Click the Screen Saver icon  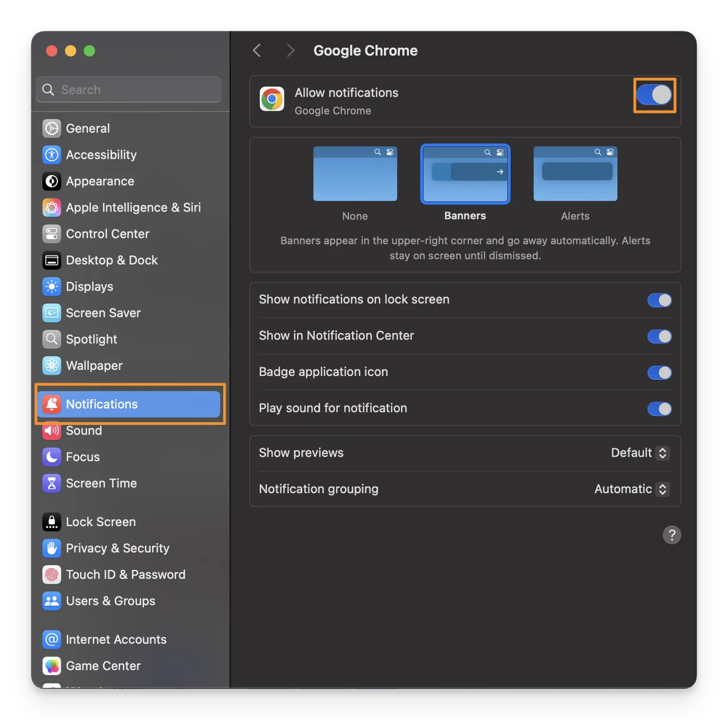[52, 313]
